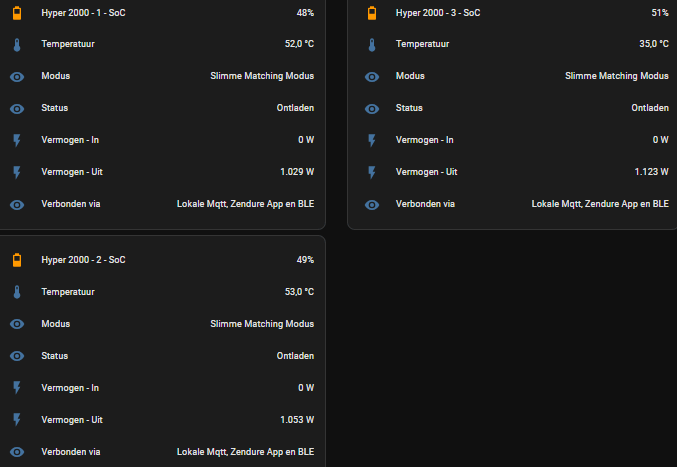Click Vermogen - Uit label in Hyper 2000 - 2 card
677x467 pixels.
[x=72, y=420]
